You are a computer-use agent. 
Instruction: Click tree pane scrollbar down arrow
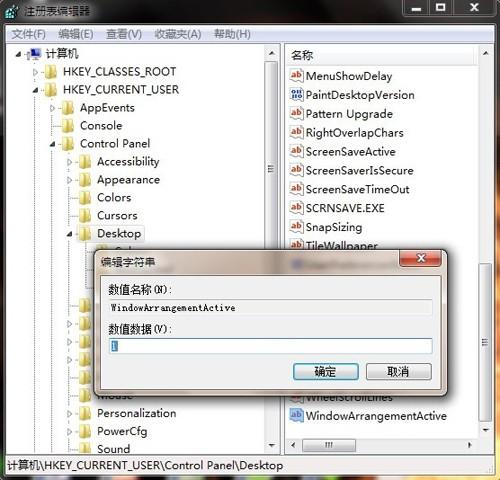pyautogui.click(x=272, y=445)
